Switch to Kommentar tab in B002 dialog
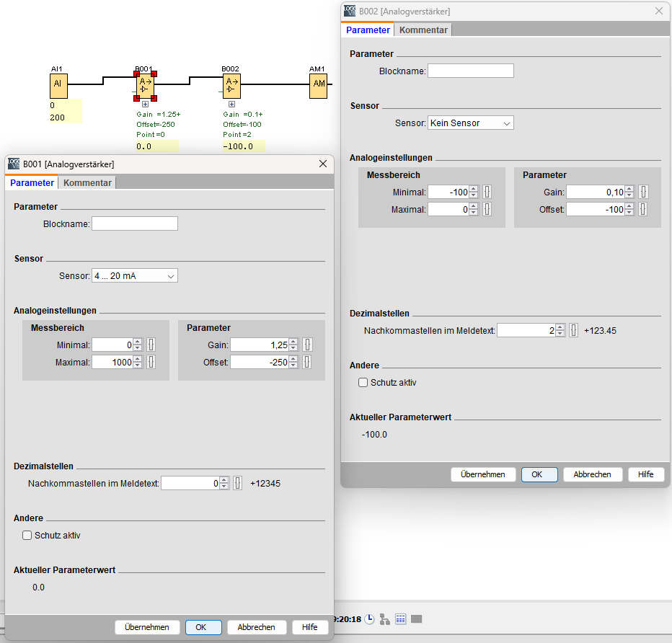Image resolution: width=672 pixels, height=643 pixels. click(x=423, y=30)
